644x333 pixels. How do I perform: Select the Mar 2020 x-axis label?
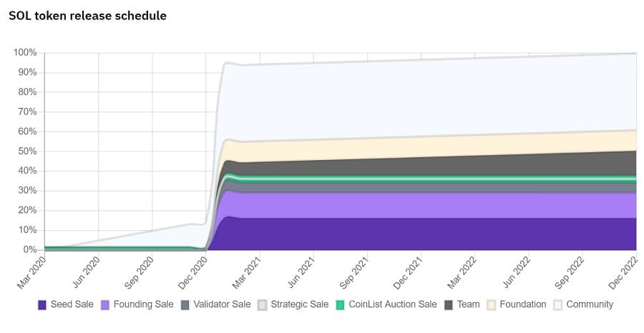(32, 270)
